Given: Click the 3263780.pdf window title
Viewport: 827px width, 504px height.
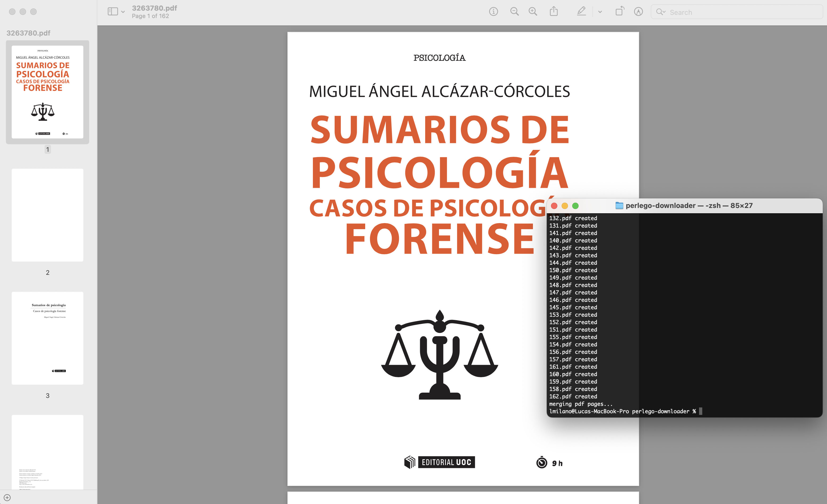Looking at the screenshot, I should coord(154,8).
